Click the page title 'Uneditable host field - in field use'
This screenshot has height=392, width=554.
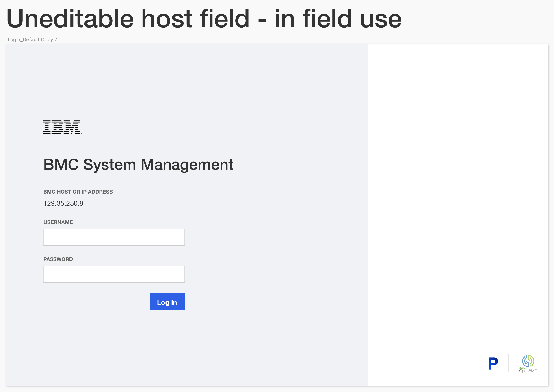204,18
